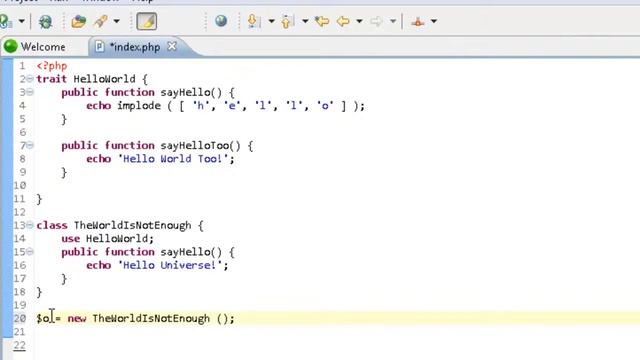Click the PHP file icon on index.php tab
This screenshot has width=640, height=360.
click(x=99, y=47)
